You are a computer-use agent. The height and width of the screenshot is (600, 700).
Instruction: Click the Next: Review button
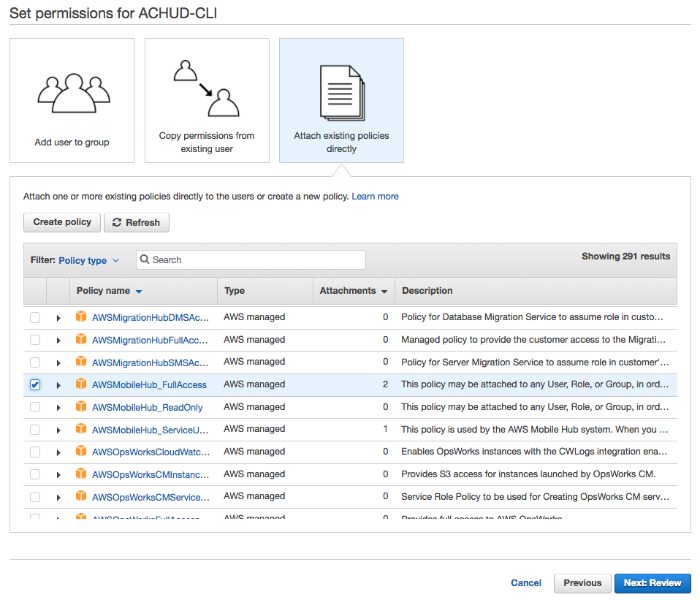[653, 583]
